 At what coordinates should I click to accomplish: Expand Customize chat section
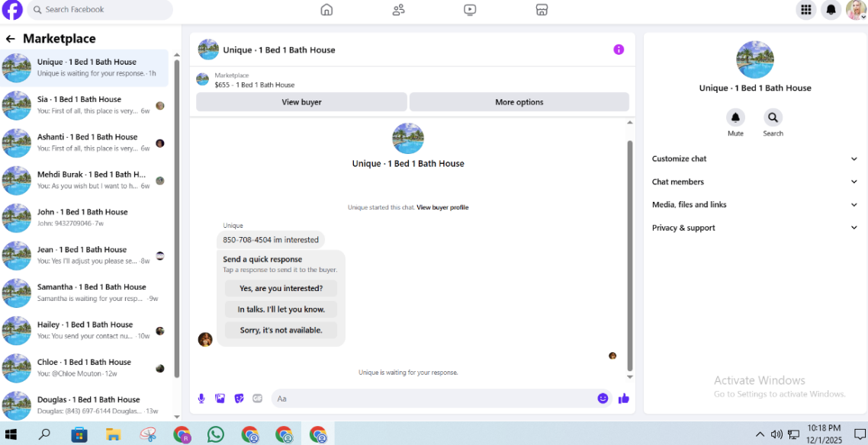click(x=755, y=158)
